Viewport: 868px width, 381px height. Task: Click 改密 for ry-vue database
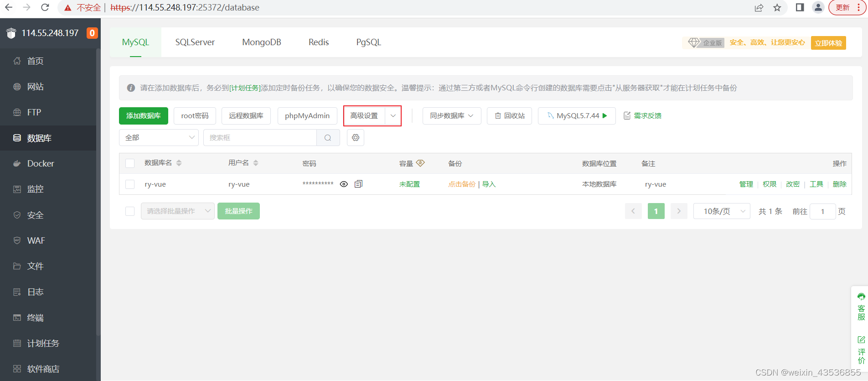(x=793, y=184)
